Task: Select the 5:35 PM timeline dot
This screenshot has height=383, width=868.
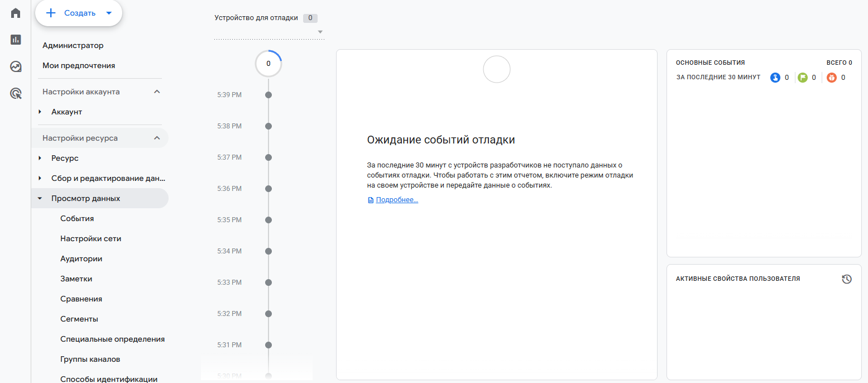Action: click(268, 220)
